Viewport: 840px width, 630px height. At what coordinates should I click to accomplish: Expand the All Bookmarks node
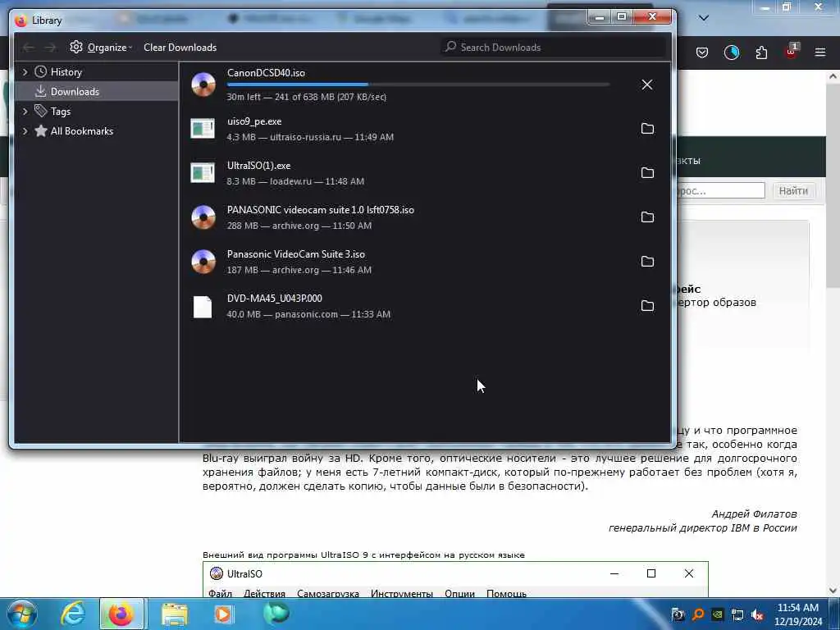point(25,131)
